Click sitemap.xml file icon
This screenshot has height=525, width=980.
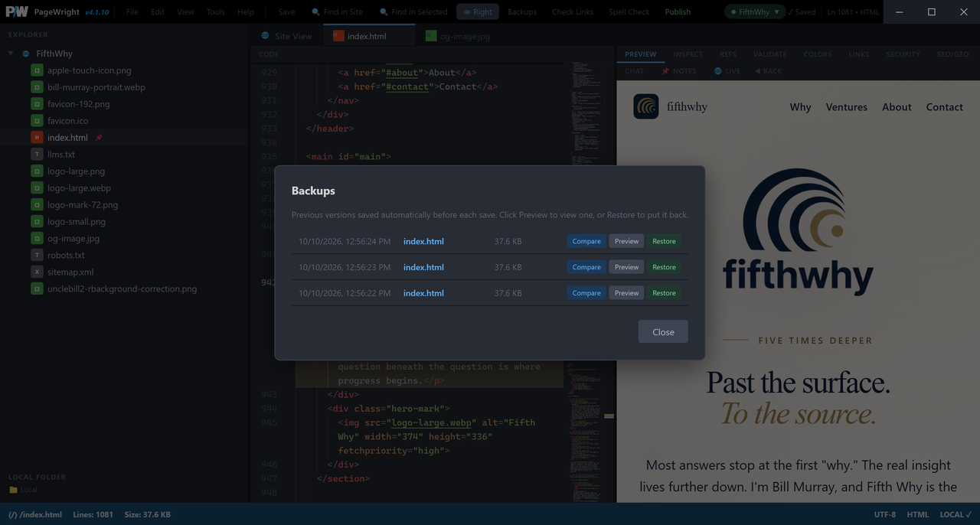[x=37, y=272]
